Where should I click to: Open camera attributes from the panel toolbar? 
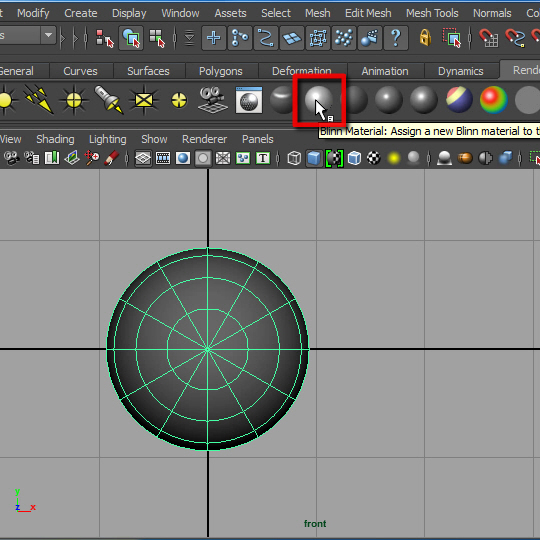tap(32, 158)
